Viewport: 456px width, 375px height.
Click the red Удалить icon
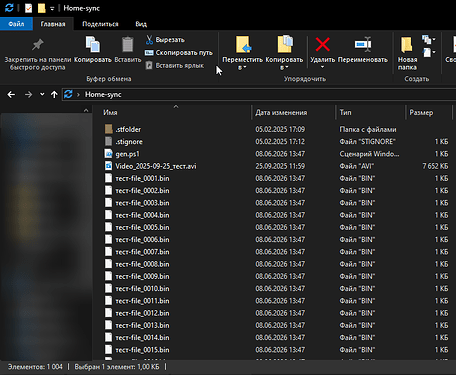(x=322, y=44)
